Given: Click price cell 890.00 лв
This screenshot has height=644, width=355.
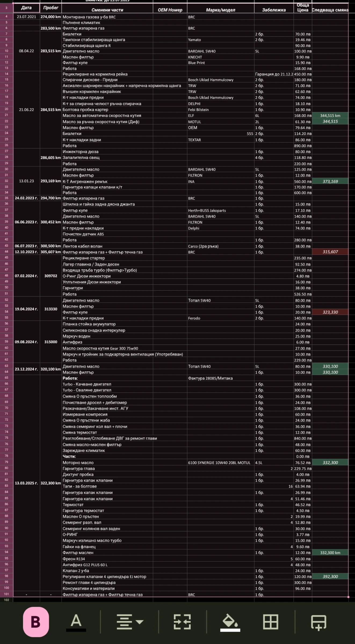Looking at the screenshot, I should [303, 146].
